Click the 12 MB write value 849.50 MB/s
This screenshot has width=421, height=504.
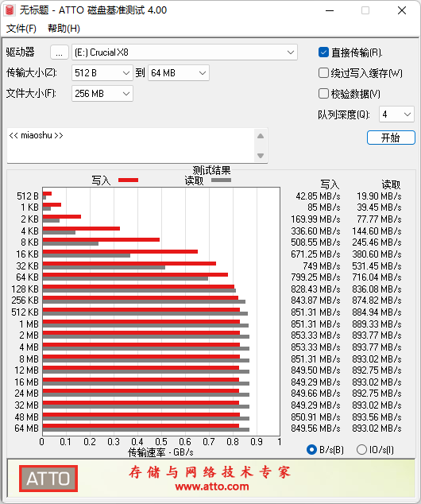tap(315, 370)
